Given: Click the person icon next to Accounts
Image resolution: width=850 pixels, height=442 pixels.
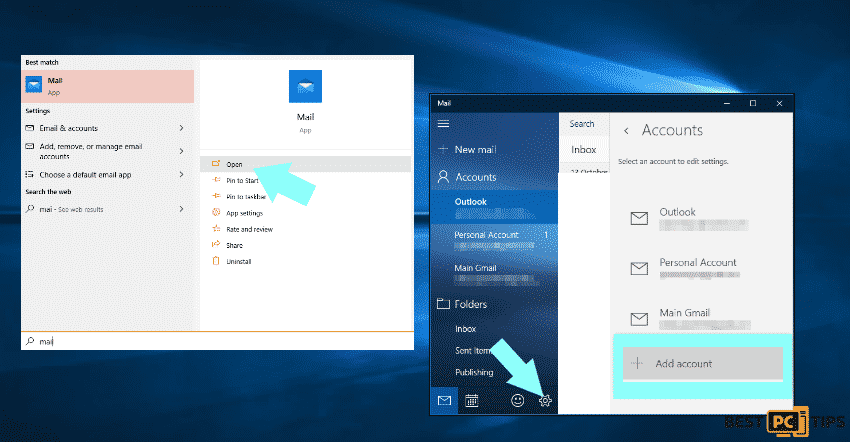Looking at the screenshot, I should pyautogui.click(x=443, y=177).
